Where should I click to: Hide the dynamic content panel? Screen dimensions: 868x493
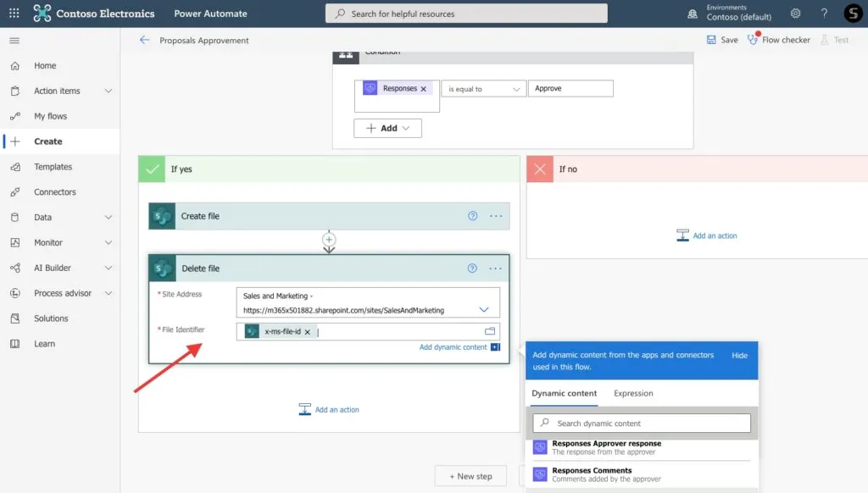(x=739, y=355)
